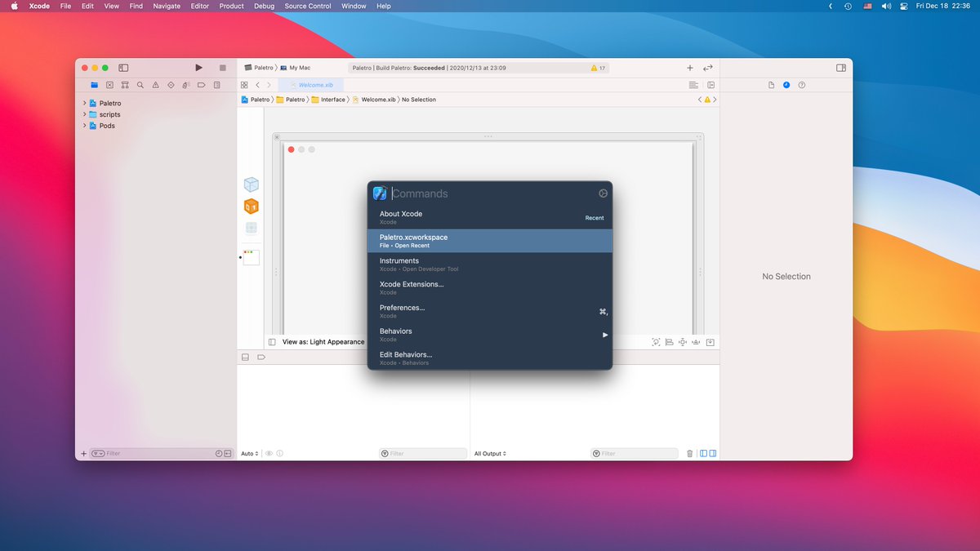Open the related items grid icon
Image resolution: width=980 pixels, height=551 pixels.
[244, 85]
